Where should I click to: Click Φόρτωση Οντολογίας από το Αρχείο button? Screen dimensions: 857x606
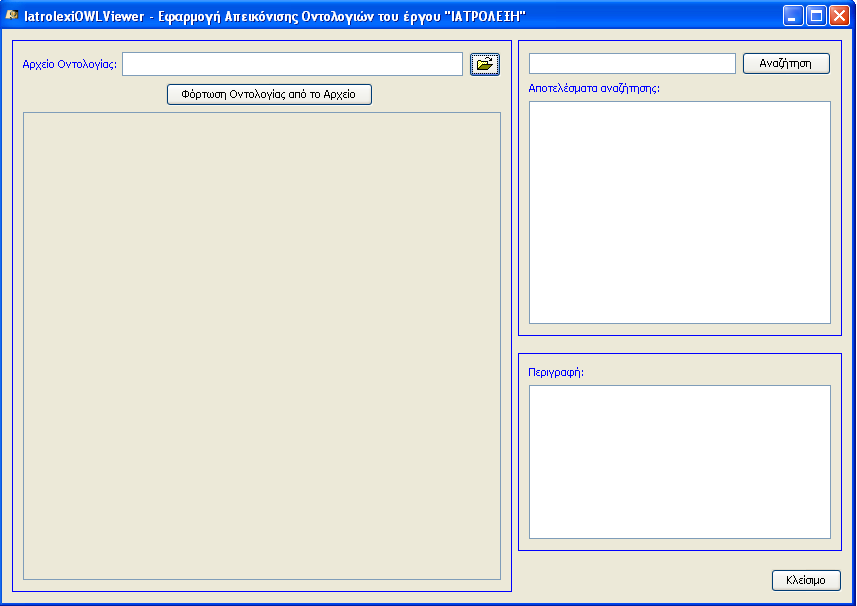[x=269, y=95]
